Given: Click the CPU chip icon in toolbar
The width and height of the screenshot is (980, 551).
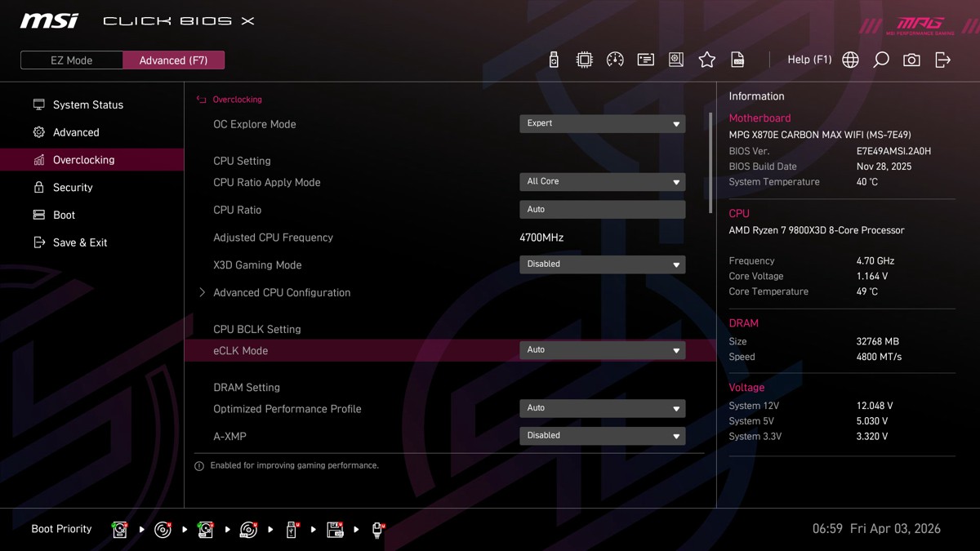Looking at the screenshot, I should [584, 60].
